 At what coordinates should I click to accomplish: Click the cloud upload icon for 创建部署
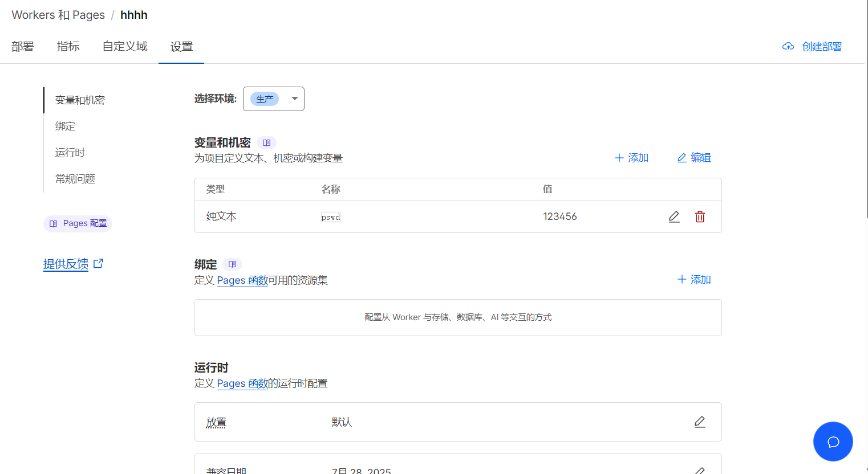pos(788,47)
